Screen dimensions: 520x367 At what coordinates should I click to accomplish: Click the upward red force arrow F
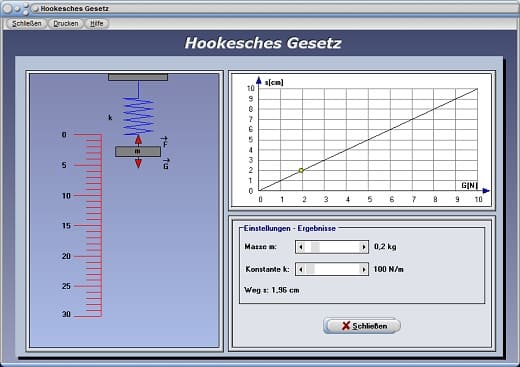[138, 140]
